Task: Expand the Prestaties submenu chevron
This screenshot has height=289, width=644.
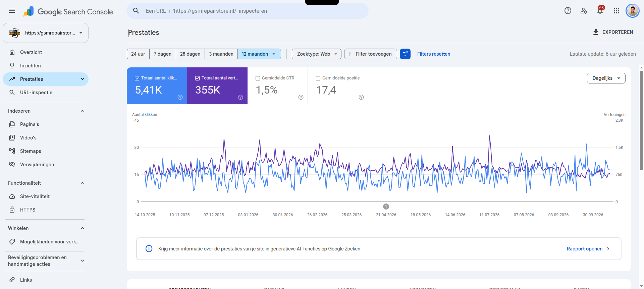Action: tap(83, 79)
